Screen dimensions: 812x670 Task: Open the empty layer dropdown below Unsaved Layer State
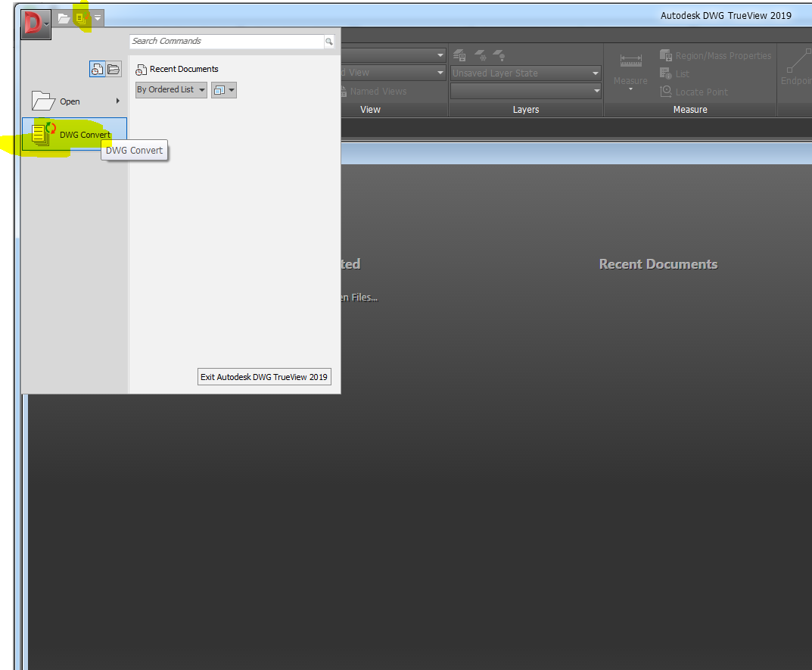[526, 91]
